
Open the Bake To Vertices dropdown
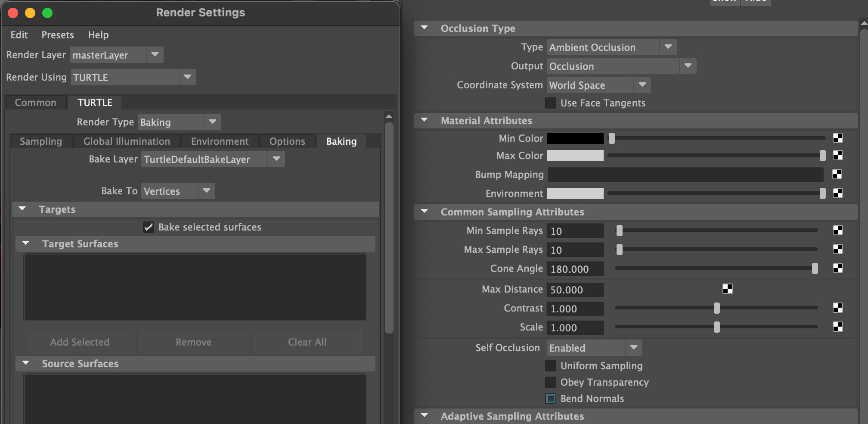[177, 191]
